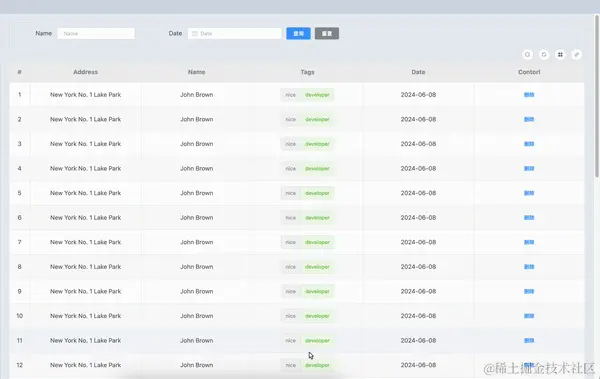The height and width of the screenshot is (379, 600).
Task: Click the Address column header
Action: click(x=86, y=72)
